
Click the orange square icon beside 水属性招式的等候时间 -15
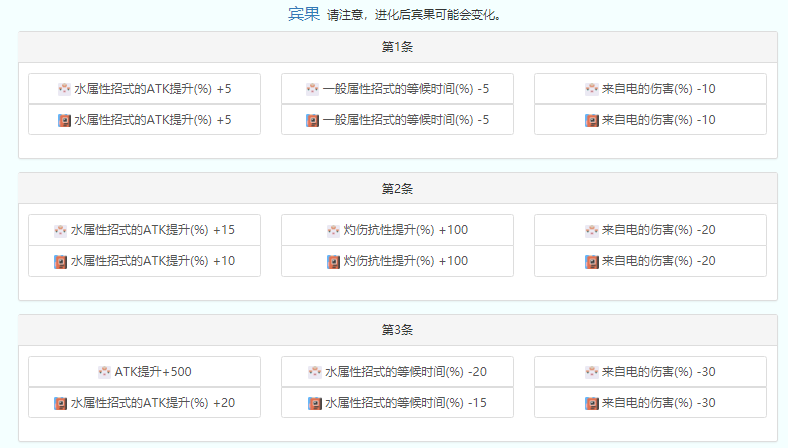[x=315, y=403]
